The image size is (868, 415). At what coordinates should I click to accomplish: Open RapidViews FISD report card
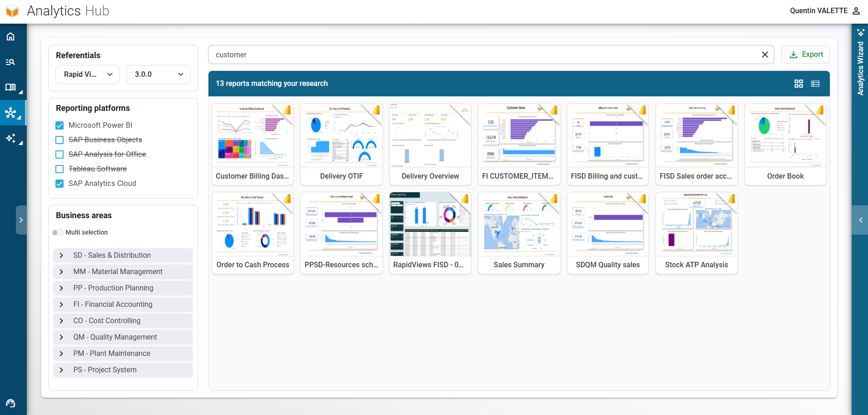pyautogui.click(x=430, y=233)
